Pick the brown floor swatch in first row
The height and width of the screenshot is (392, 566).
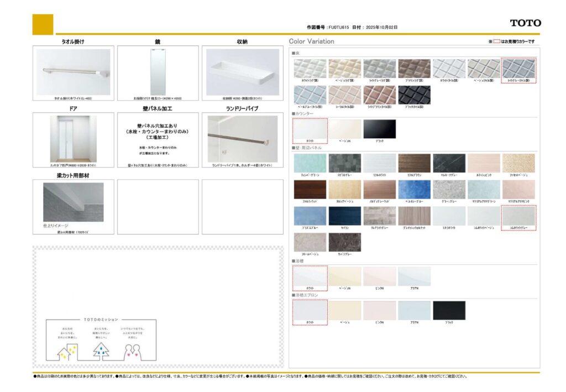pos(414,69)
